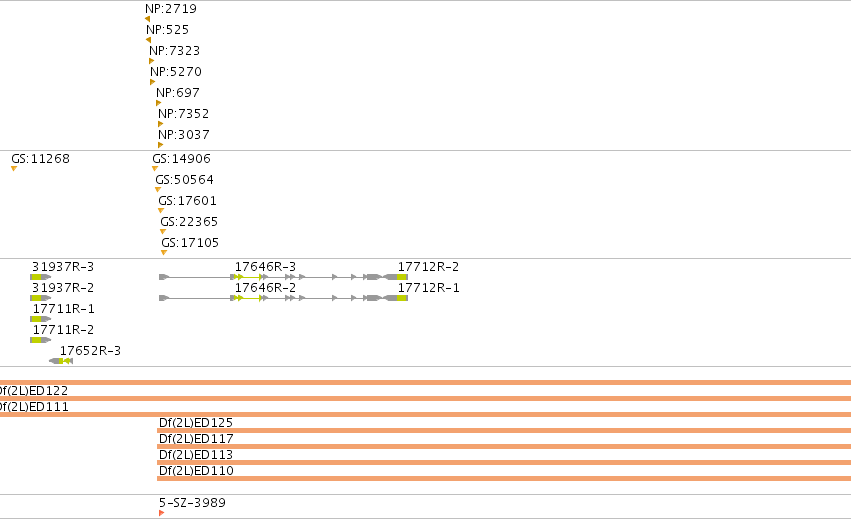Click the 17646R-2 transcript label

(265, 288)
